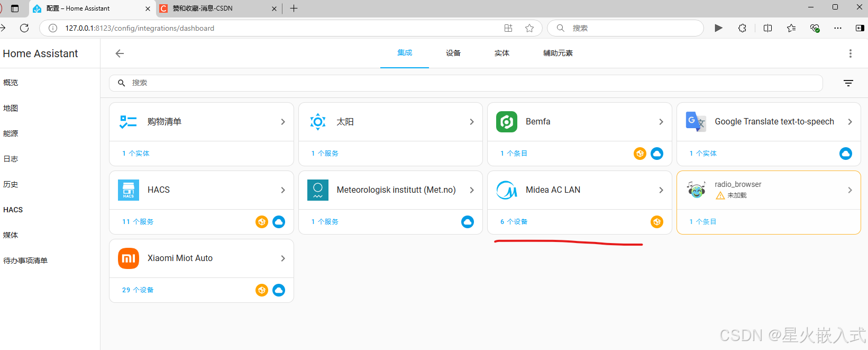Open 能源 in the sidebar

click(x=11, y=133)
